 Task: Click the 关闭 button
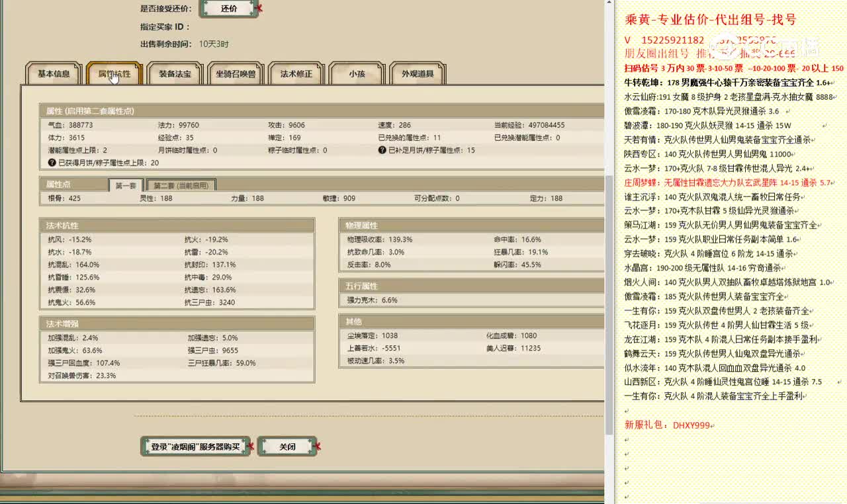coord(287,447)
